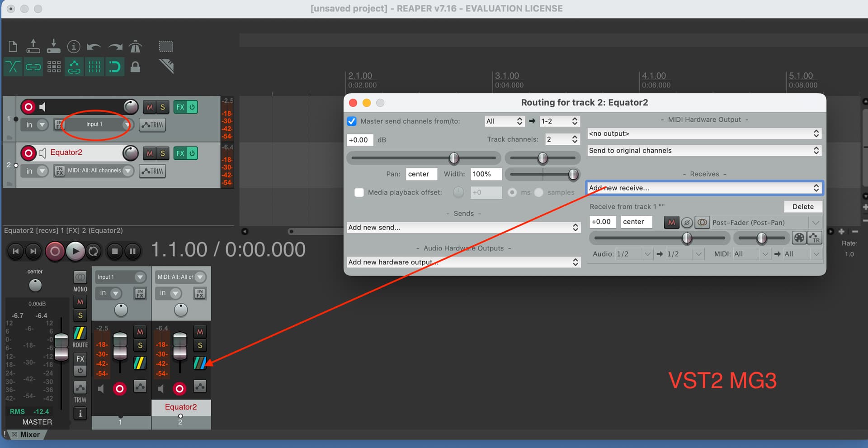Open master FX button in mixer
Image resolution: width=868 pixels, height=448 pixels.
tap(80, 359)
